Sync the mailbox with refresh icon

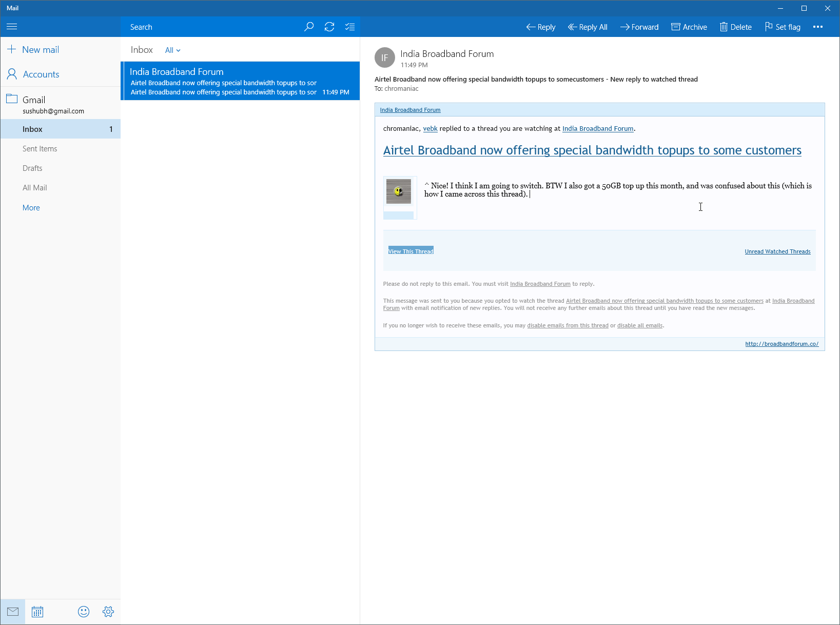329,27
